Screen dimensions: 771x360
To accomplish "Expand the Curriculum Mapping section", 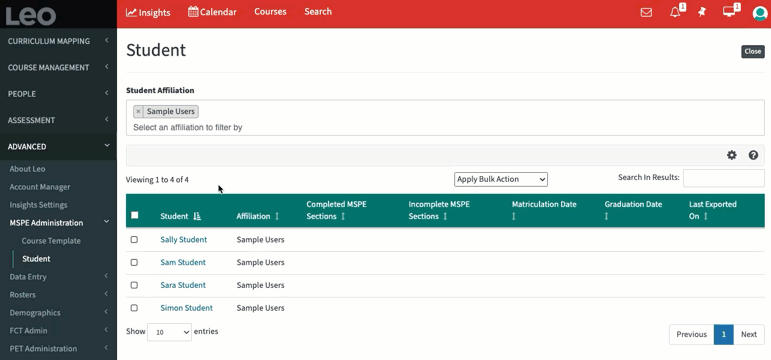I will (x=58, y=41).
